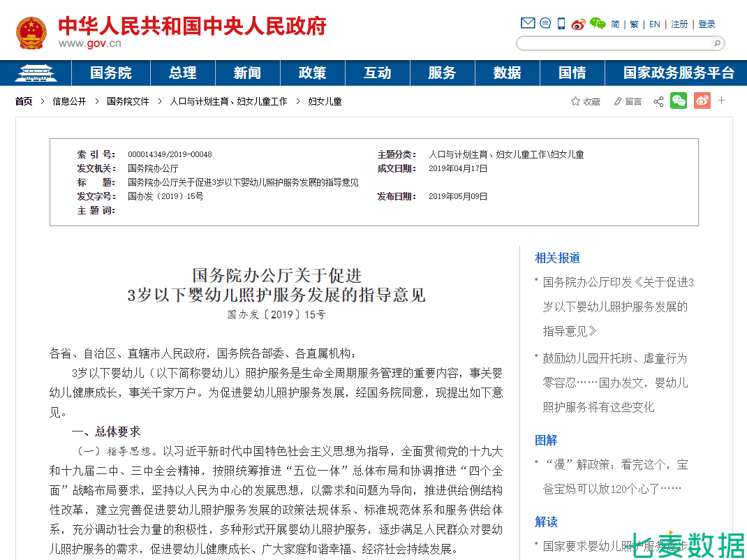
Task: Switch site language to EN
Action: [x=654, y=24]
